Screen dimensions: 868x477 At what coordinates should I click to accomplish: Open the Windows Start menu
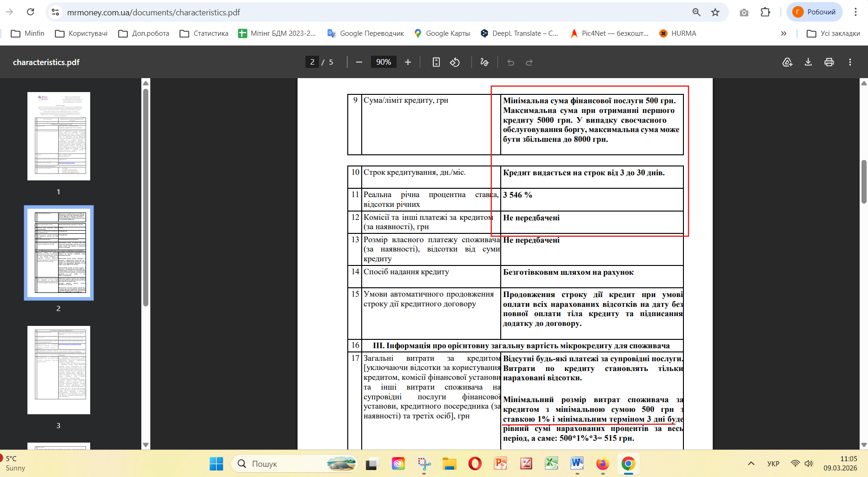tap(216, 464)
